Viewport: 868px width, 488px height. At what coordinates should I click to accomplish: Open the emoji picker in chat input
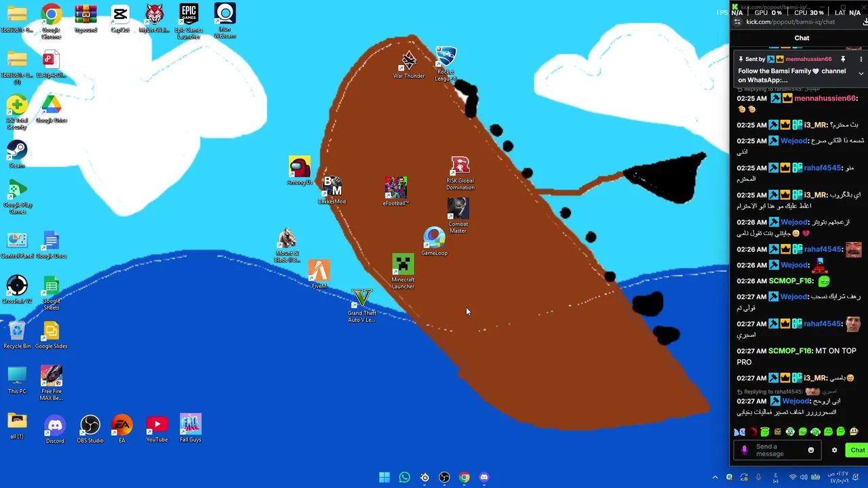[811, 450]
